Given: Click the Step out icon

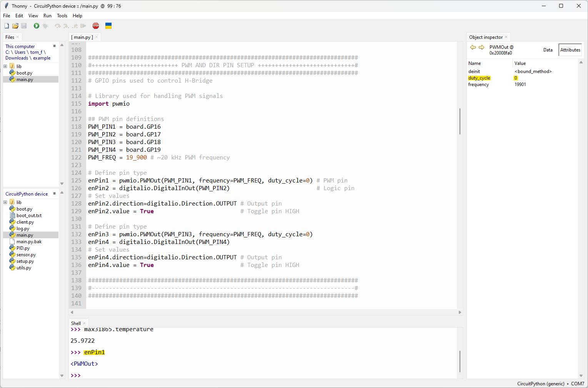Looking at the screenshot, I should (75, 26).
